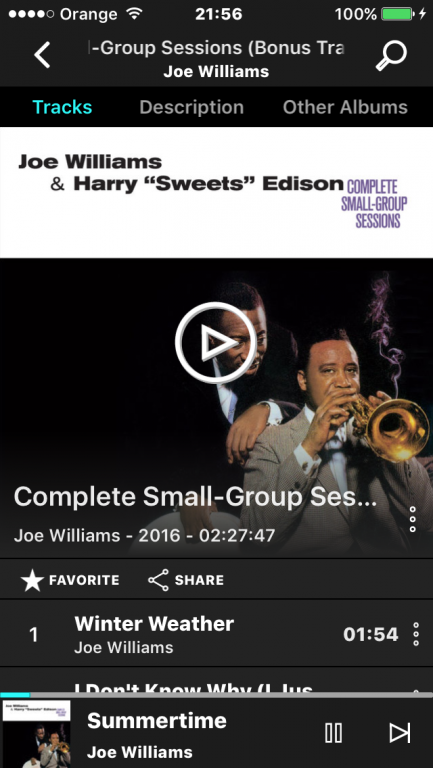Viewport: 433px width, 768px height.
Task: Tap the battery indicator in status bar
Action: pyautogui.click(x=398, y=14)
